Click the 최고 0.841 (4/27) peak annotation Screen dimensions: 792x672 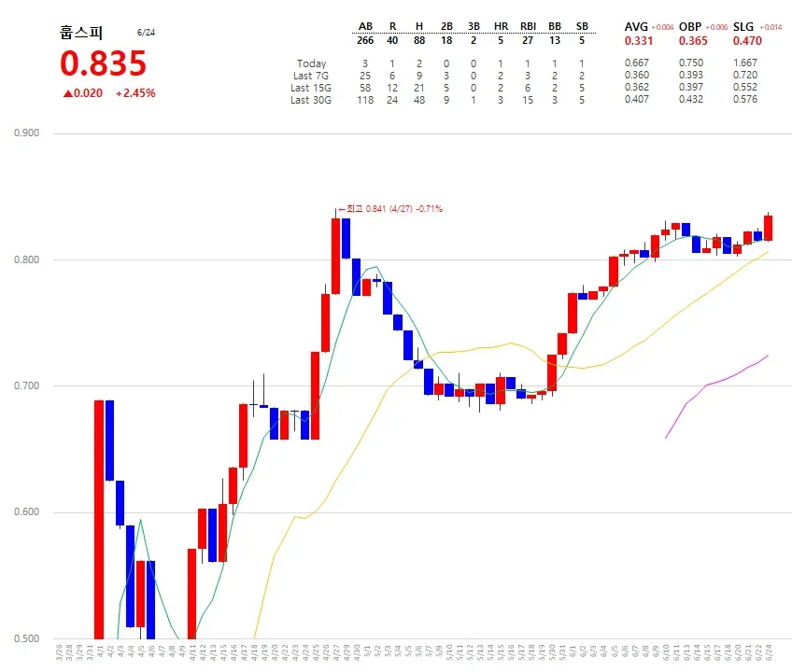(x=390, y=208)
